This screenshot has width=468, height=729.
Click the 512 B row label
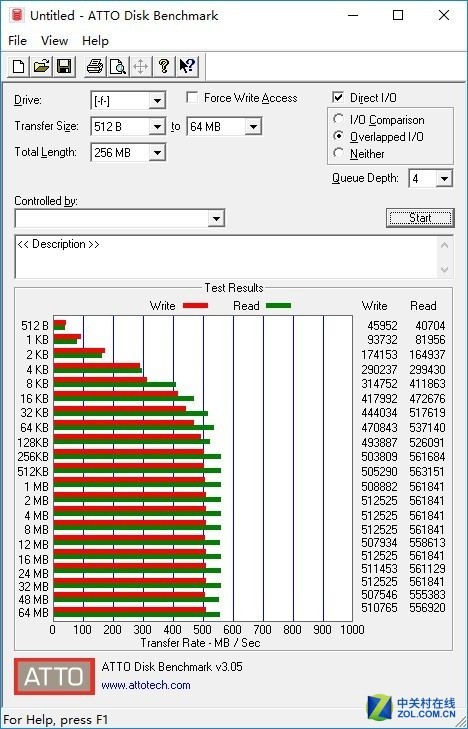click(x=34, y=325)
